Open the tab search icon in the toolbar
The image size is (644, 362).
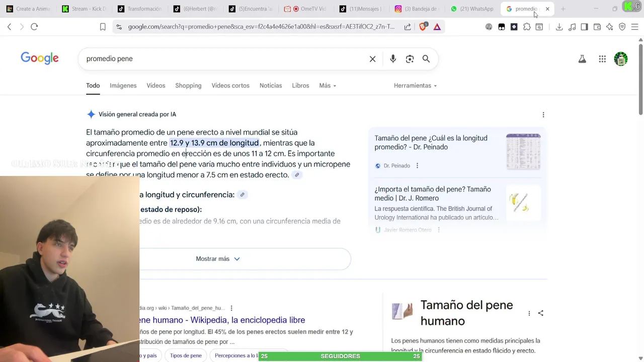[x=539, y=27]
